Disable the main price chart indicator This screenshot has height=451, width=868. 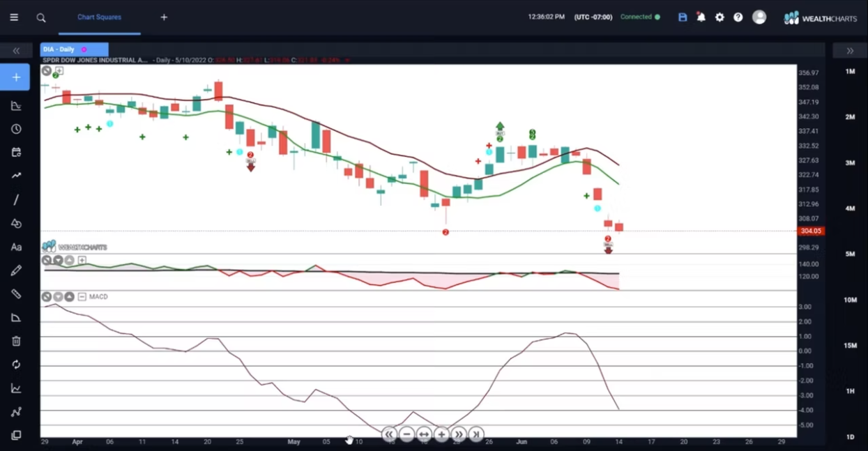47,70
